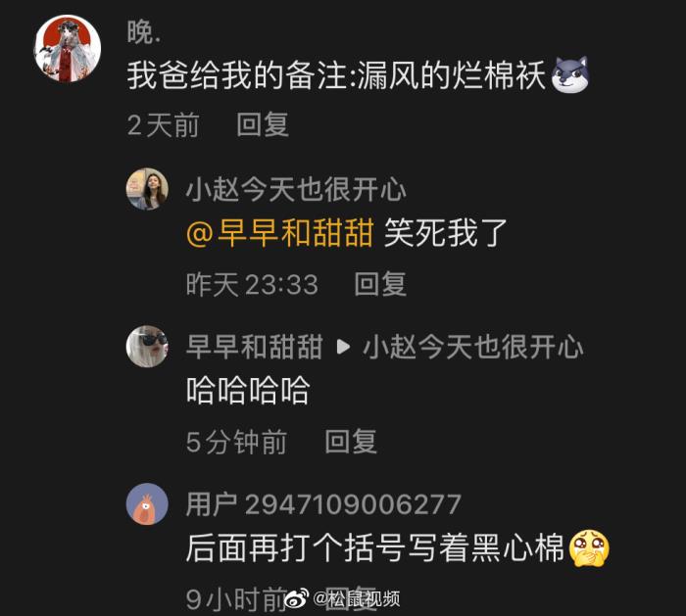Open avatar of commenter 晚.
686x616 pixels.
coord(68,48)
